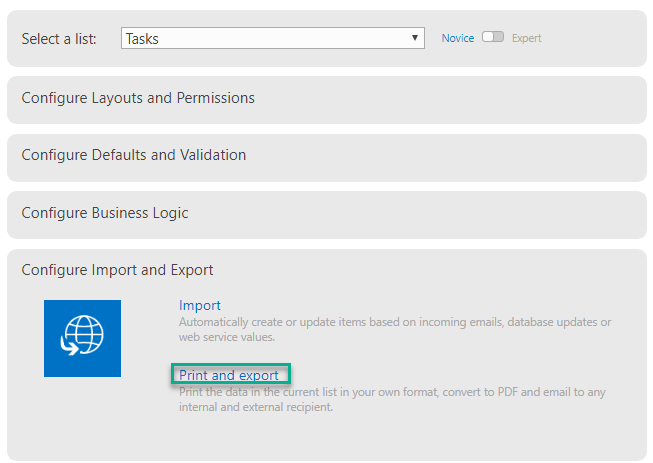This screenshot has width=653, height=463.
Task: Toggle the Novice/Expert mode switch
Action: tap(493, 37)
